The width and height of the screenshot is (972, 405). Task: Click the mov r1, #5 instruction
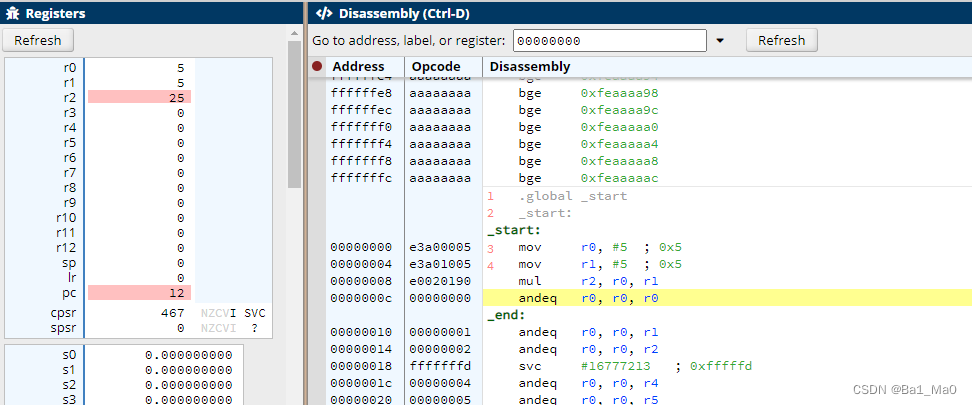tap(600, 264)
